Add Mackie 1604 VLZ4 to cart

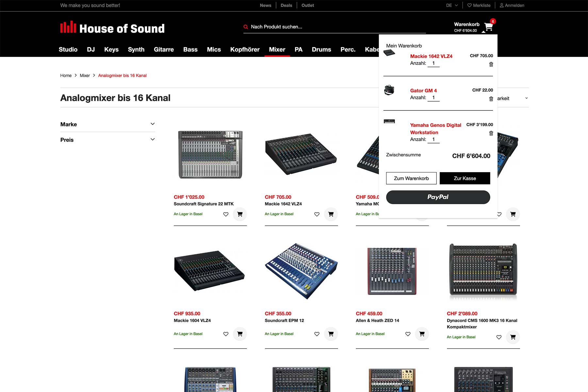pyautogui.click(x=240, y=334)
